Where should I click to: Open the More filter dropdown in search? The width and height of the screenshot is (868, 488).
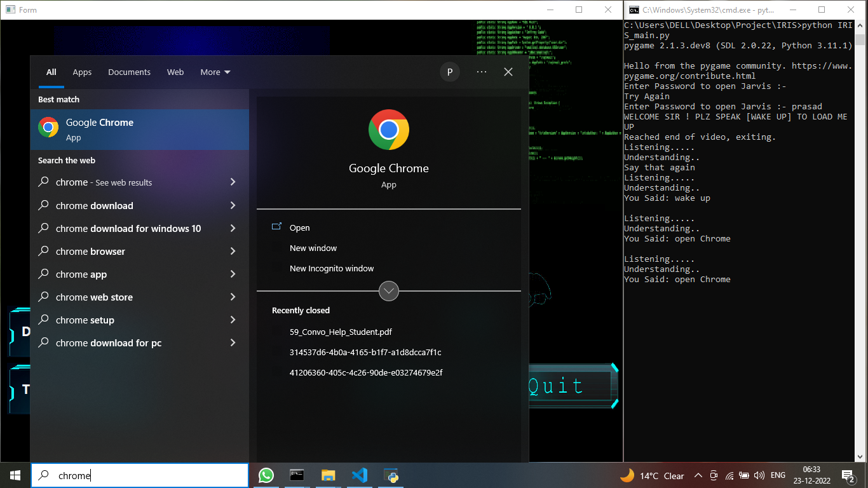point(215,72)
